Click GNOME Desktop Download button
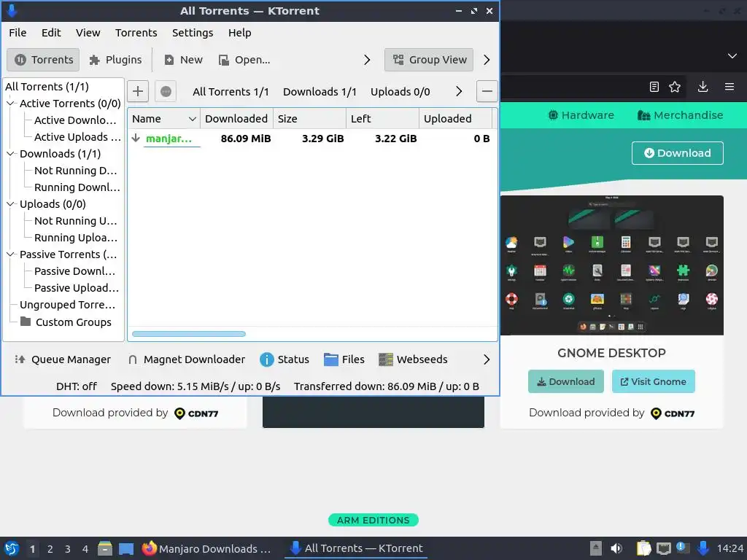 (566, 381)
